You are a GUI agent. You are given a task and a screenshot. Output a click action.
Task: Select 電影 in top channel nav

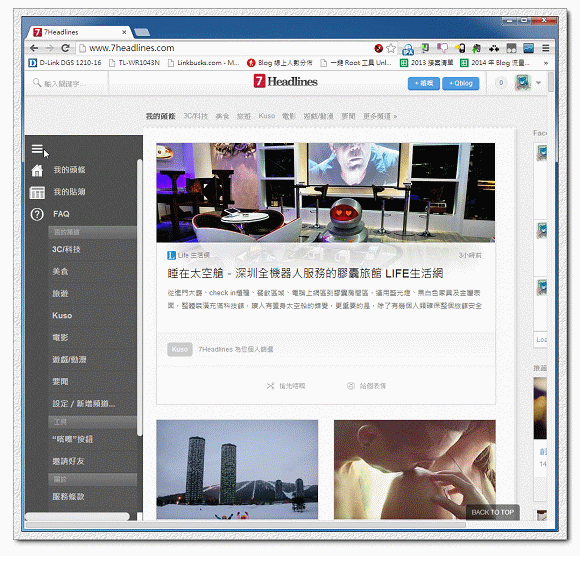click(x=289, y=116)
